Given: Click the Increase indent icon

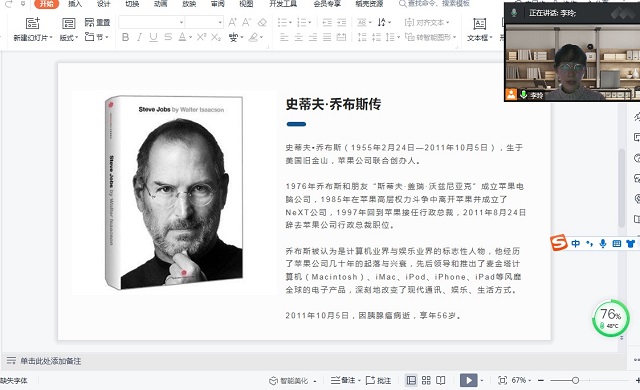Looking at the screenshot, I should pos(341,22).
